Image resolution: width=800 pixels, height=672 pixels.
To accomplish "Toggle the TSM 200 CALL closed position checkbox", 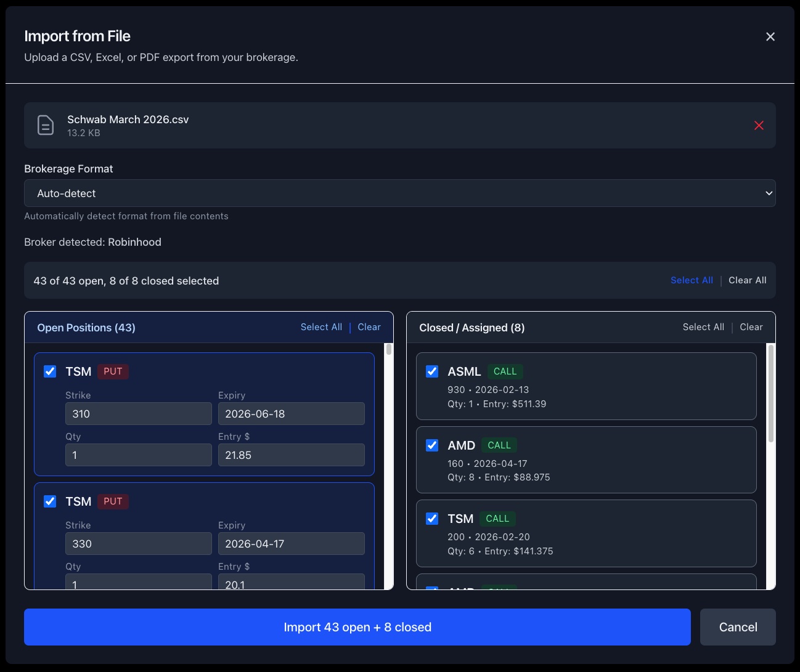I will pyautogui.click(x=431, y=518).
